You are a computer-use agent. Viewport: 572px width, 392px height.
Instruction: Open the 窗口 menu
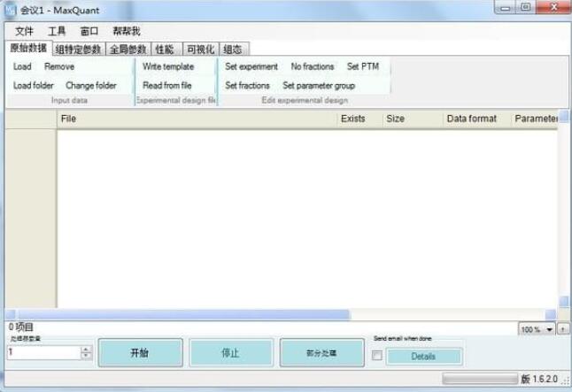pos(89,31)
